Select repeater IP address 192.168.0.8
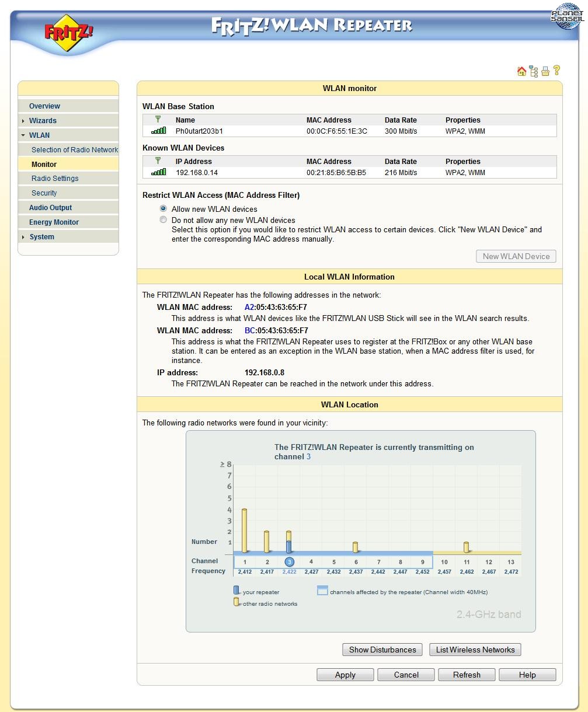This screenshot has height=712, width=588. tap(265, 372)
